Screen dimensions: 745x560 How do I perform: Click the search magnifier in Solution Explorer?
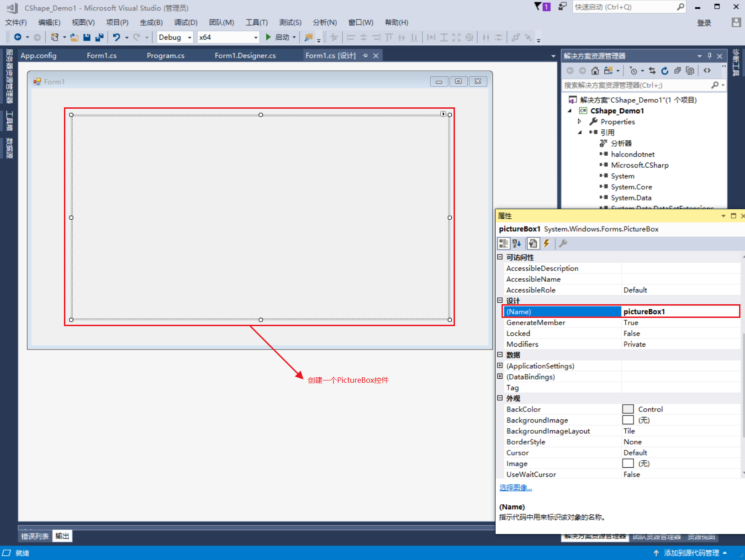(x=715, y=85)
